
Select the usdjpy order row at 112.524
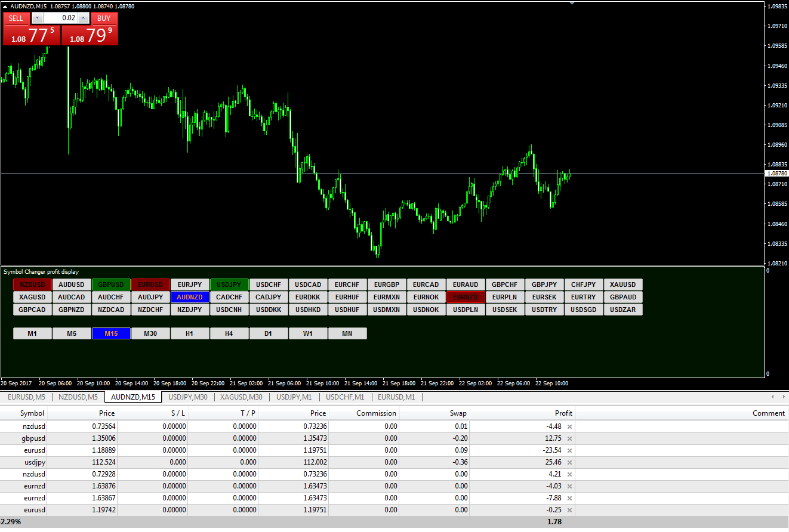click(394, 462)
